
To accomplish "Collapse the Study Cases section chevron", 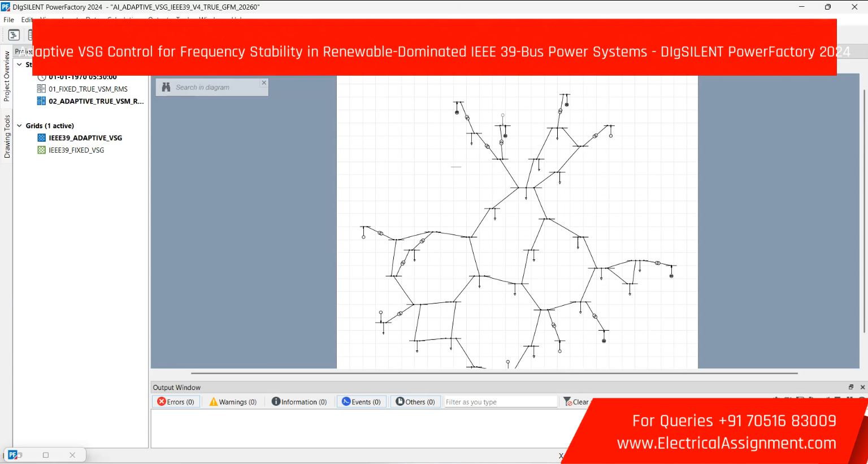I will coord(19,64).
